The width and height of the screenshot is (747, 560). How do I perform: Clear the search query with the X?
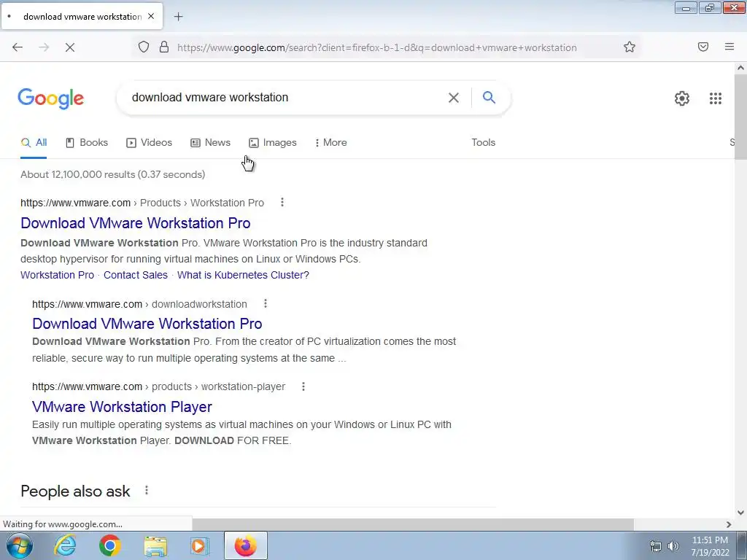pos(454,98)
